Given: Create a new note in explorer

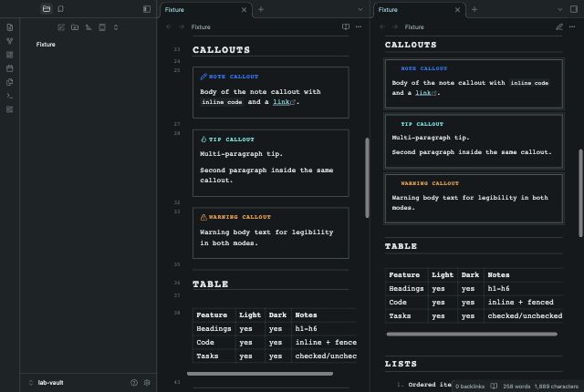Looking at the screenshot, I should pyautogui.click(x=61, y=27).
